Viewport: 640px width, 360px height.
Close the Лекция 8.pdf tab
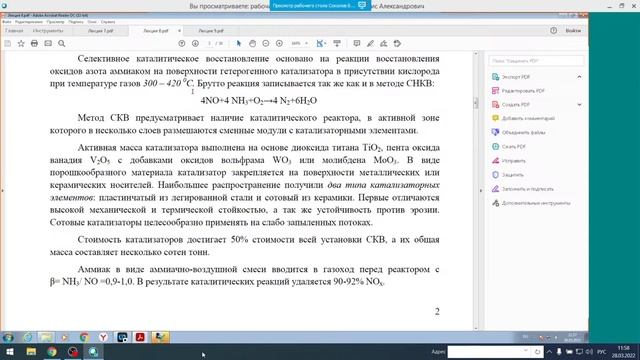179,31
